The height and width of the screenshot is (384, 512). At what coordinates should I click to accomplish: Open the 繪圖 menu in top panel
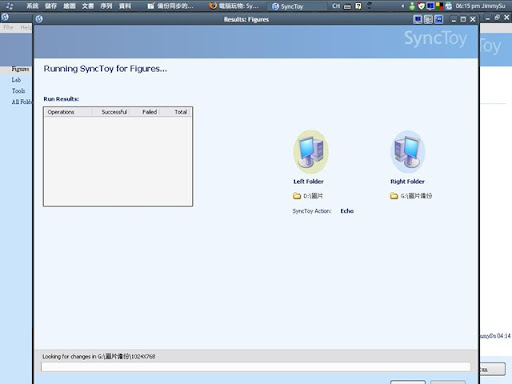click(x=69, y=6)
